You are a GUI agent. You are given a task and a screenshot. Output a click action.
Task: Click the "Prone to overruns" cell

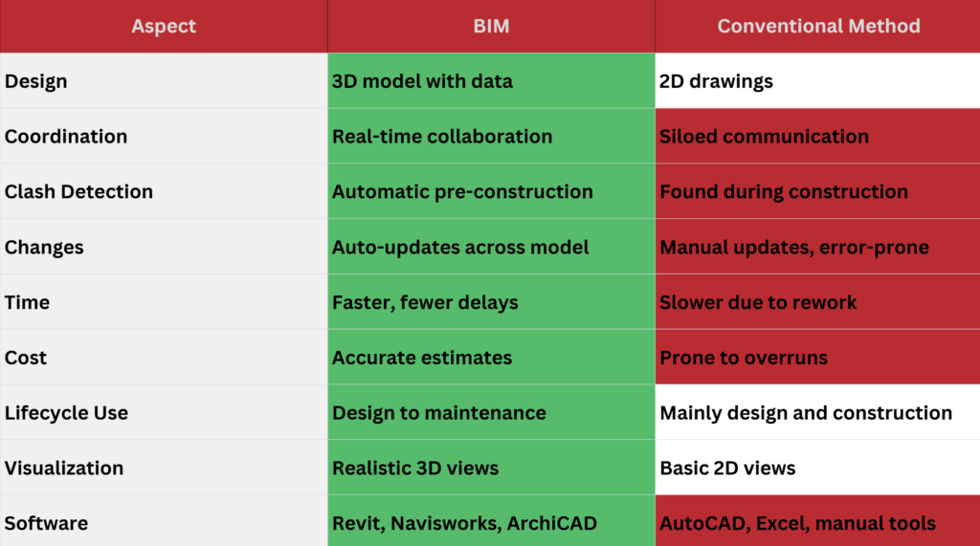(x=744, y=359)
